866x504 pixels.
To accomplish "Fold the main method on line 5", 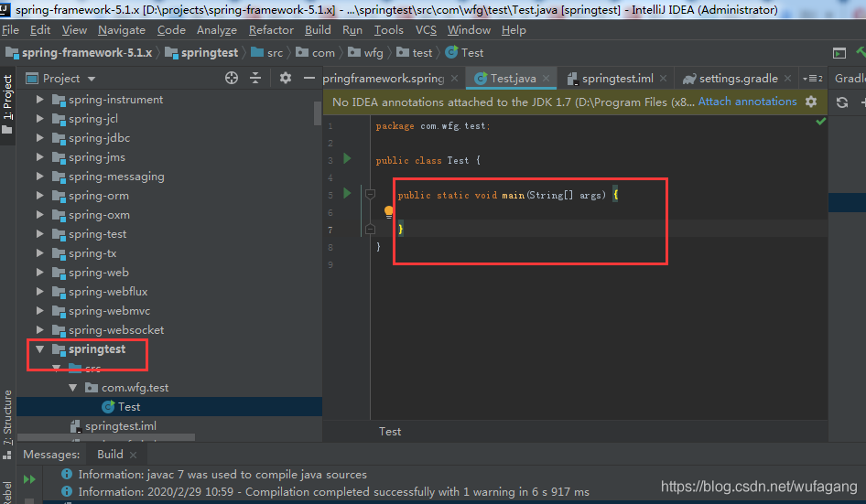I will pyautogui.click(x=370, y=194).
